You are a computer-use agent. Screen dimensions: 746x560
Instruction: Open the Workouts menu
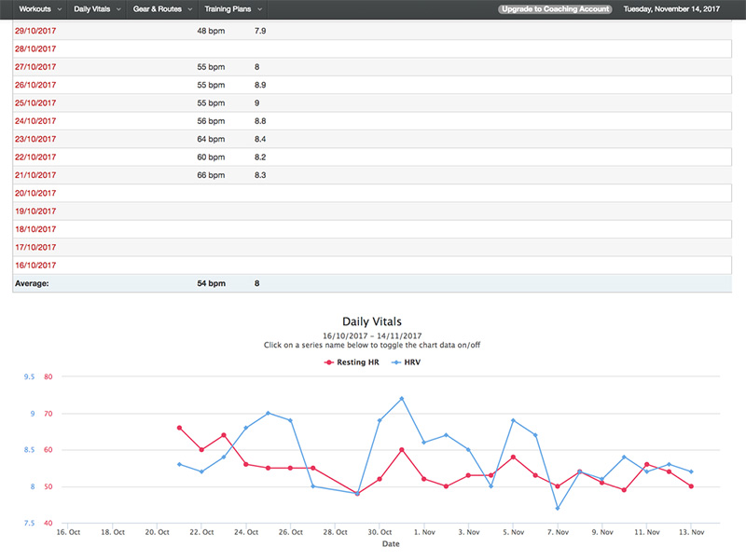[40, 9]
